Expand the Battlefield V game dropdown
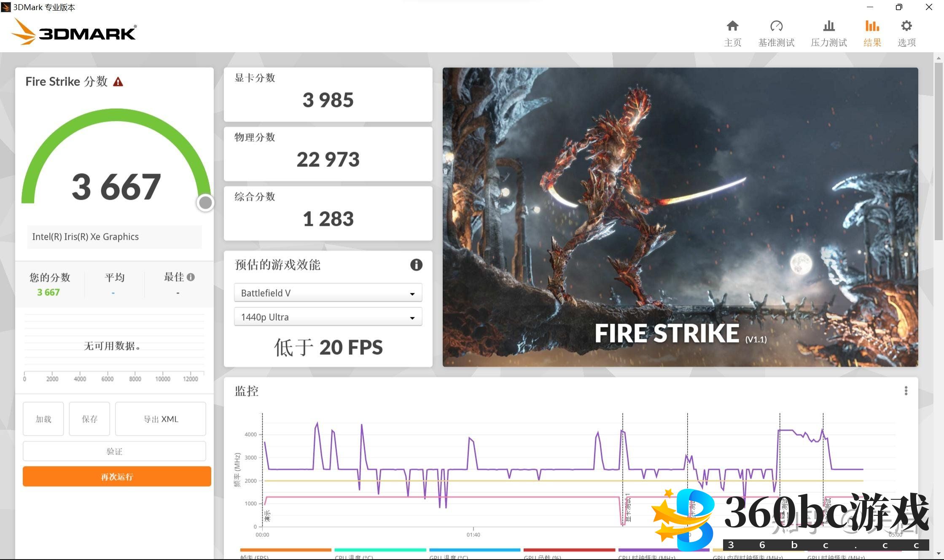Screen dimensions: 944x560 click(x=328, y=293)
